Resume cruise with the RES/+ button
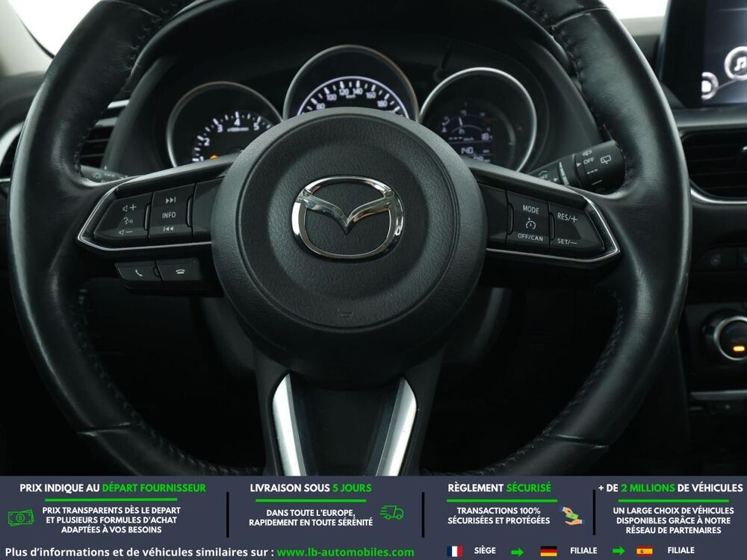747x560 pixels. (567, 217)
